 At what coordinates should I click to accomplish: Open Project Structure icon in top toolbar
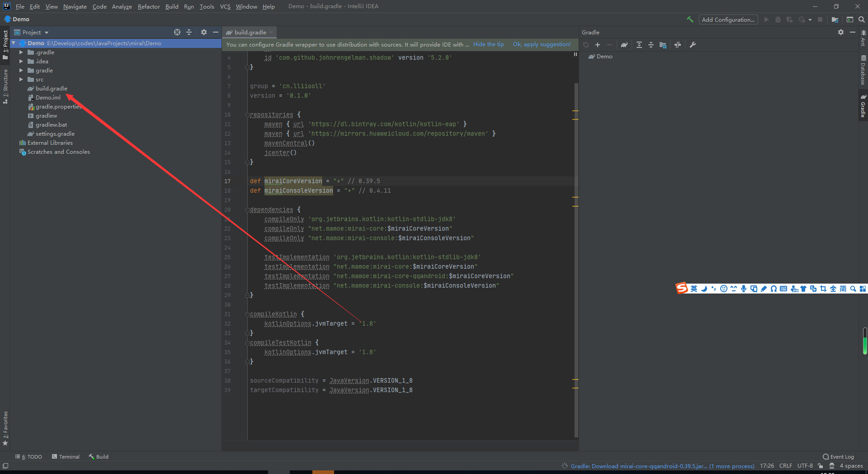[835, 19]
